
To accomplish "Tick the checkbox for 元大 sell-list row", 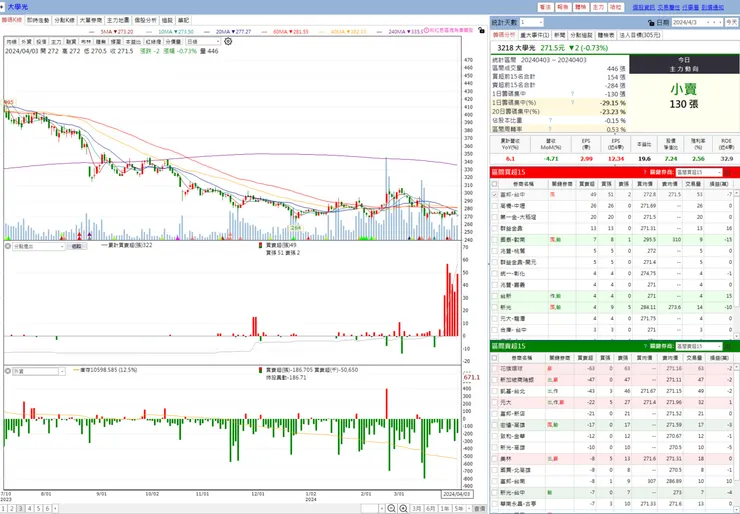I will pyautogui.click(x=494, y=403).
